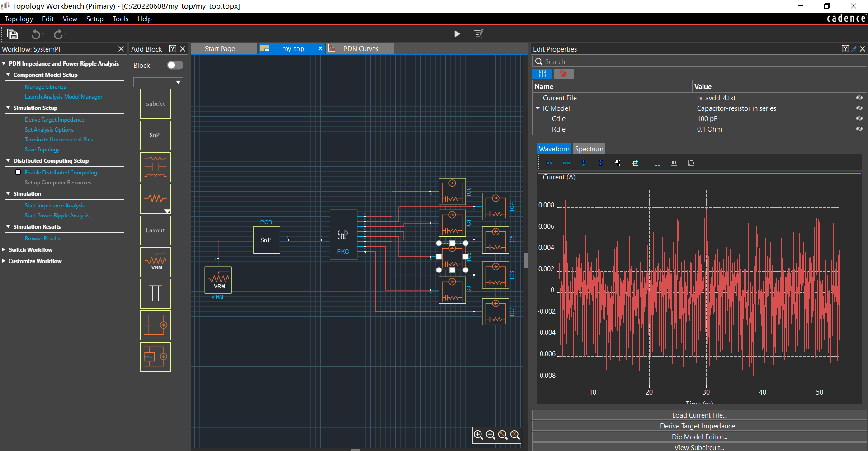Select the RLC passive components block
This screenshot has width=868, height=451.
pos(156,167)
